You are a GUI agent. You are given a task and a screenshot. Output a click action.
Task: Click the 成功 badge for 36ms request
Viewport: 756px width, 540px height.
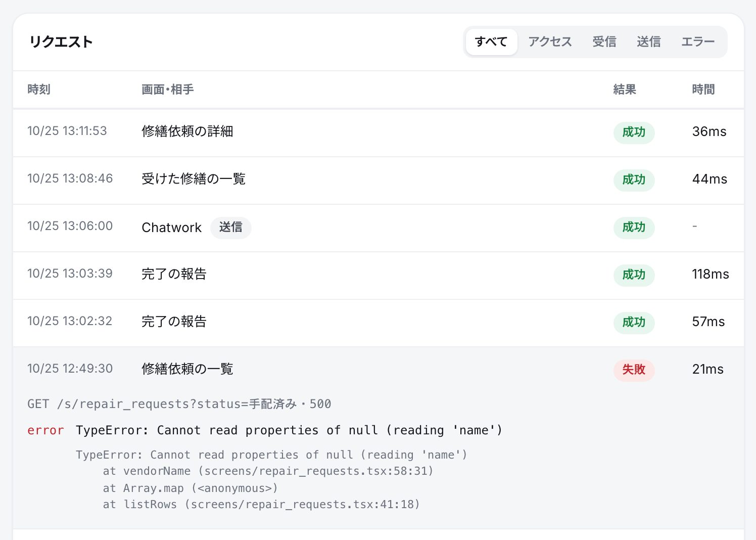634,132
